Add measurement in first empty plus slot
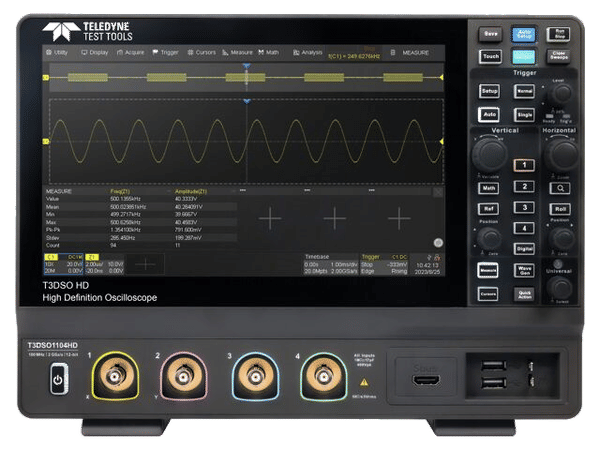The image size is (600, 450). click(x=270, y=218)
